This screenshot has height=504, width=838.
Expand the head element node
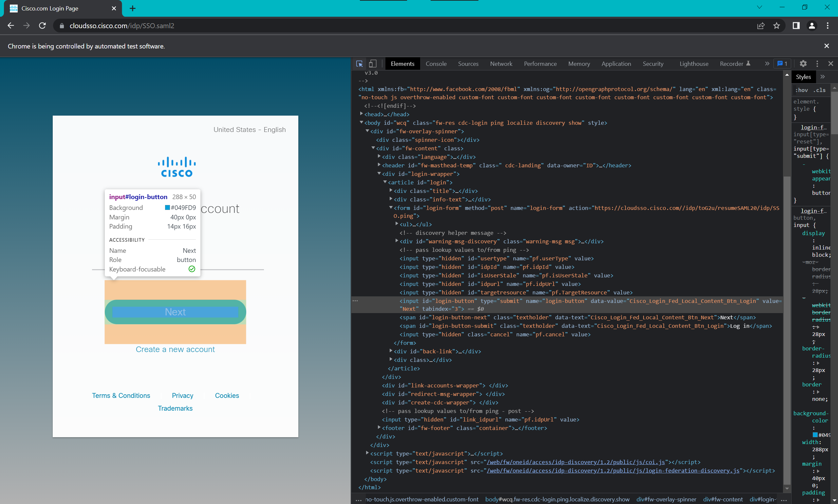pyautogui.click(x=362, y=114)
